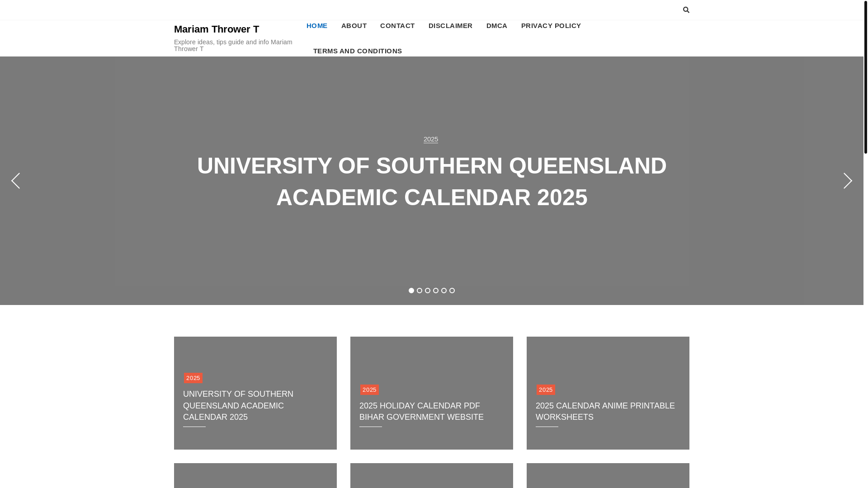Screen dimensions: 868x488
Task: Open 2025 Holiday Calendar PDF Bihar post
Action: click(421, 411)
